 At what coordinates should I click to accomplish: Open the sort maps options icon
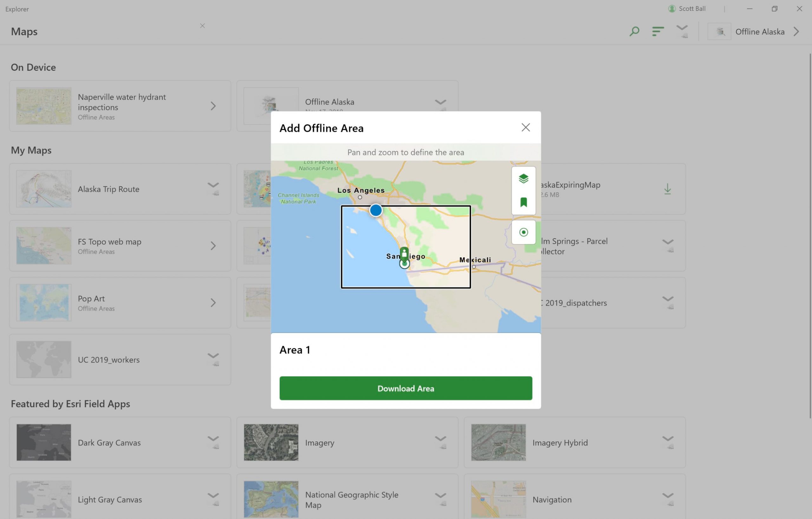tap(658, 31)
